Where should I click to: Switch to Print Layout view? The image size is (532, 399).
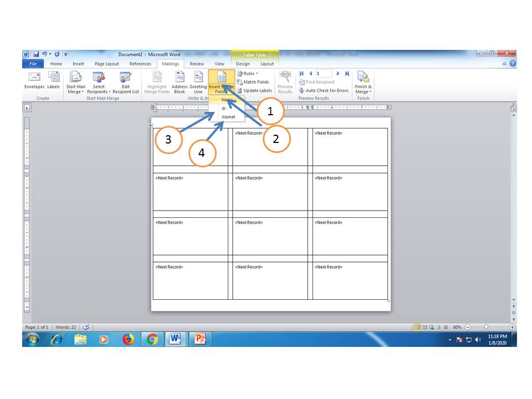(x=417, y=328)
